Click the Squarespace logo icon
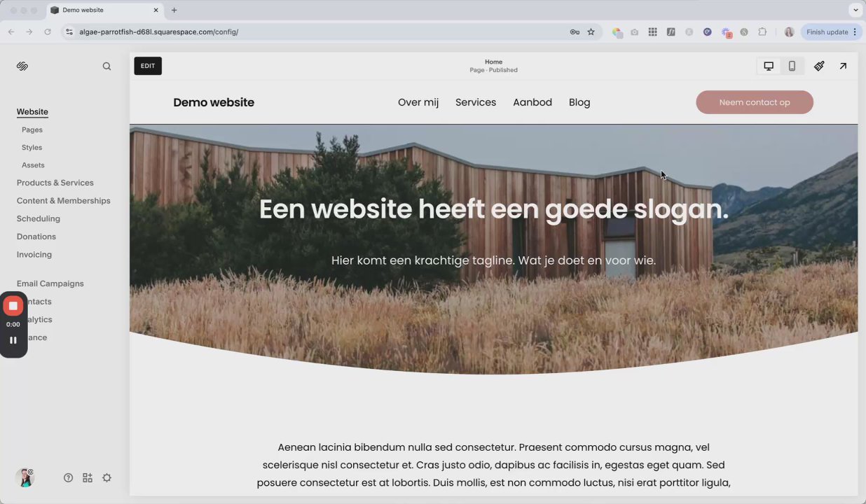The height and width of the screenshot is (504, 866). pos(22,66)
